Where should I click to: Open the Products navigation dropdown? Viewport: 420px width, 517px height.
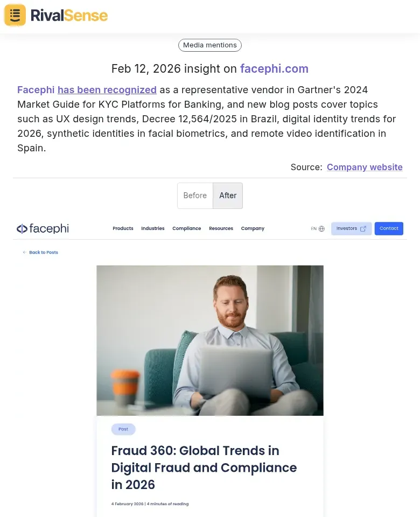(x=123, y=228)
